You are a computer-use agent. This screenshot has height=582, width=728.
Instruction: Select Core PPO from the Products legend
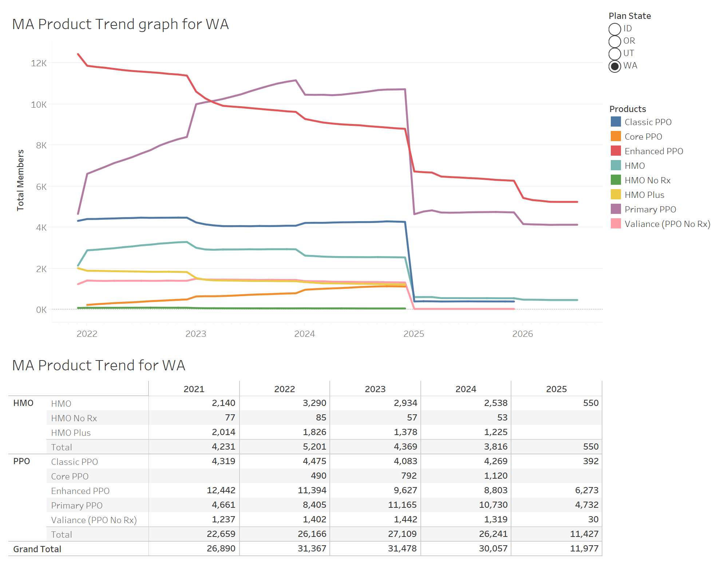[616, 136]
